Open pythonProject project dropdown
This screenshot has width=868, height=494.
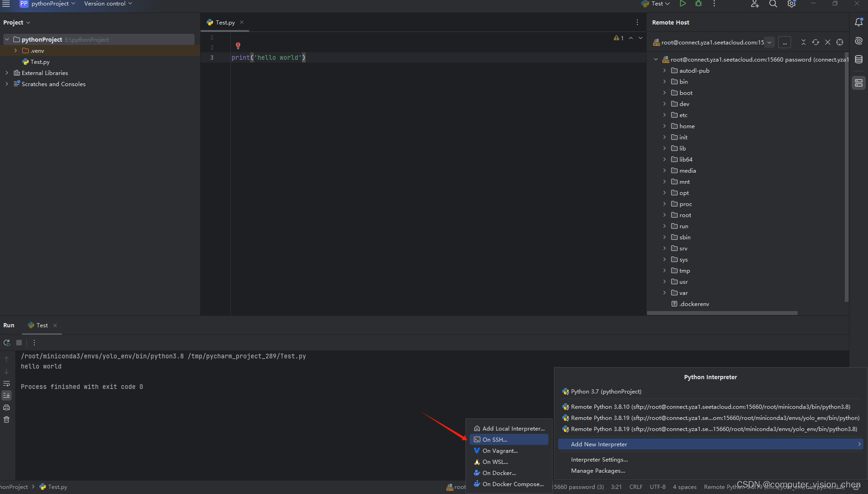click(48, 4)
